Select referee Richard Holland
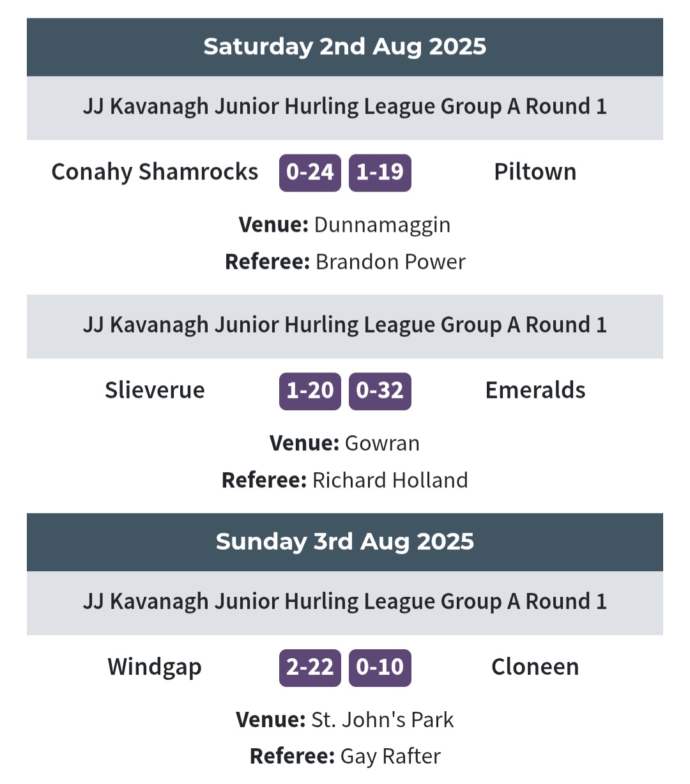The width and height of the screenshot is (690, 784). point(345,480)
